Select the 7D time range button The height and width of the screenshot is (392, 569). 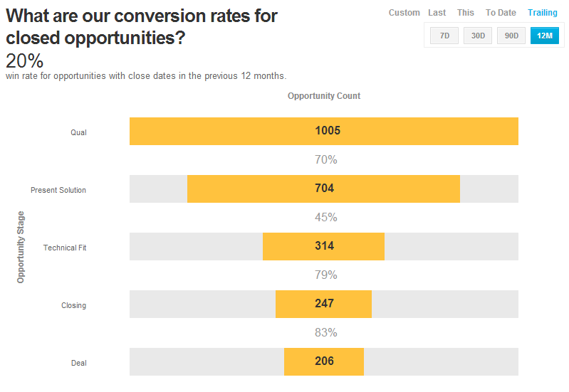(x=444, y=36)
